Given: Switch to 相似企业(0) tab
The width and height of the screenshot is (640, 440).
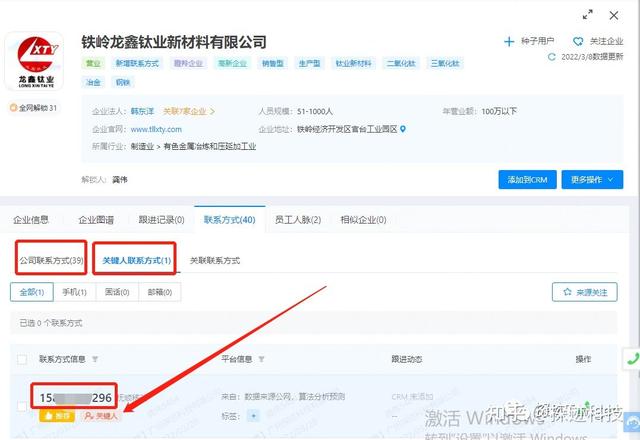Looking at the screenshot, I should [363, 220].
